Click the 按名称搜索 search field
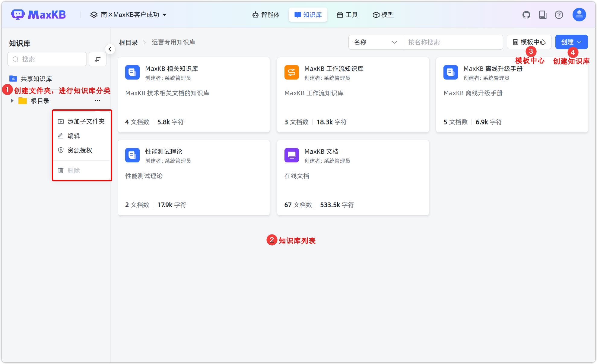 (x=453, y=42)
